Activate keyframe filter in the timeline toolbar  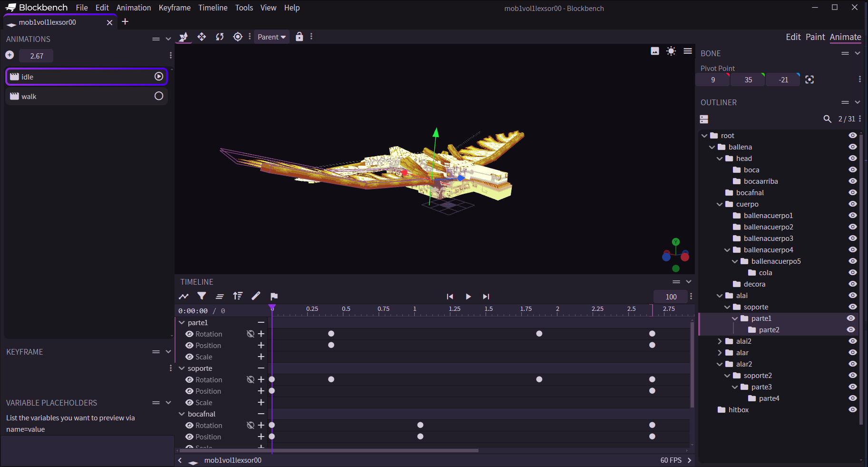point(201,296)
